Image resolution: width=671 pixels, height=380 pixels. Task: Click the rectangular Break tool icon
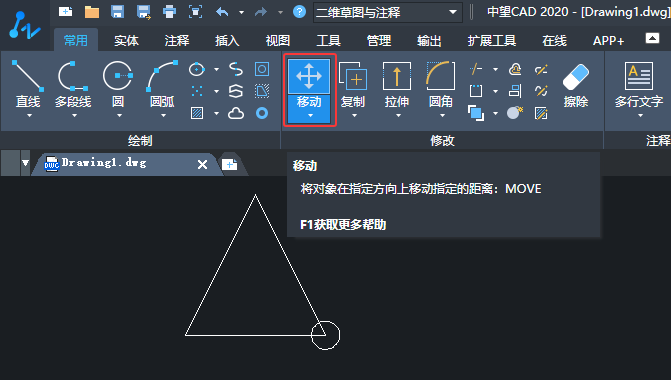[x=476, y=91]
